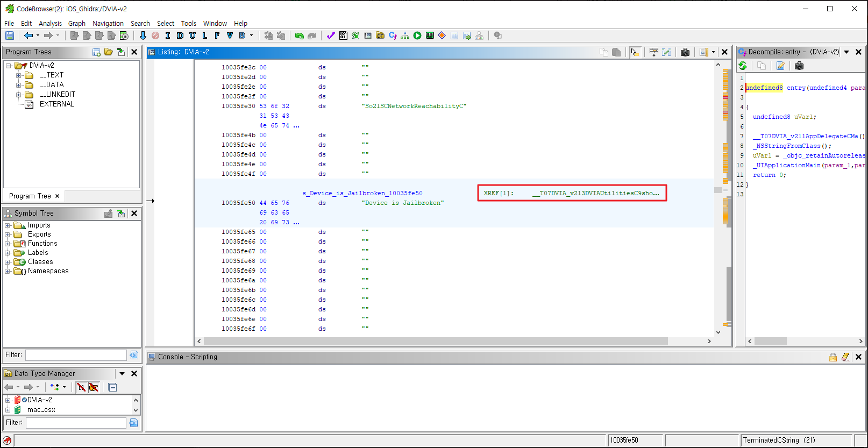Toggle Go to next Bookmark B icon

click(242, 35)
